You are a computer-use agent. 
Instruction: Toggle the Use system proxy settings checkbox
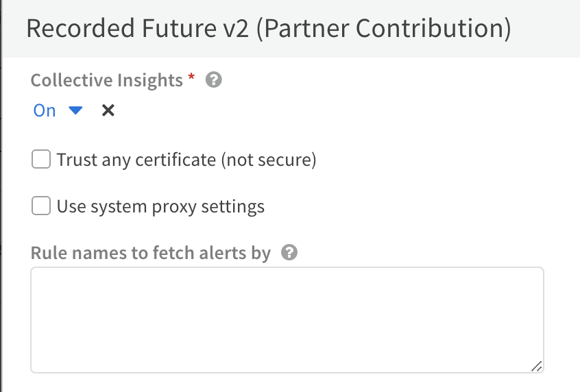(42, 206)
